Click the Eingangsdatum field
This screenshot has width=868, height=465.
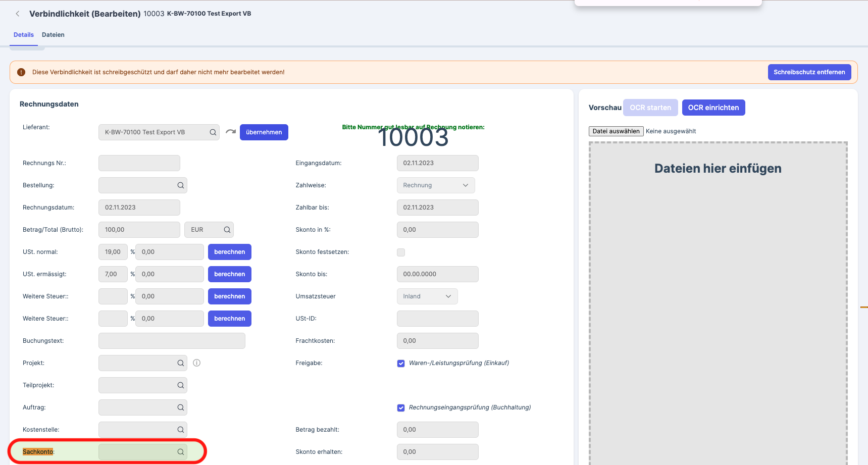[x=438, y=163]
